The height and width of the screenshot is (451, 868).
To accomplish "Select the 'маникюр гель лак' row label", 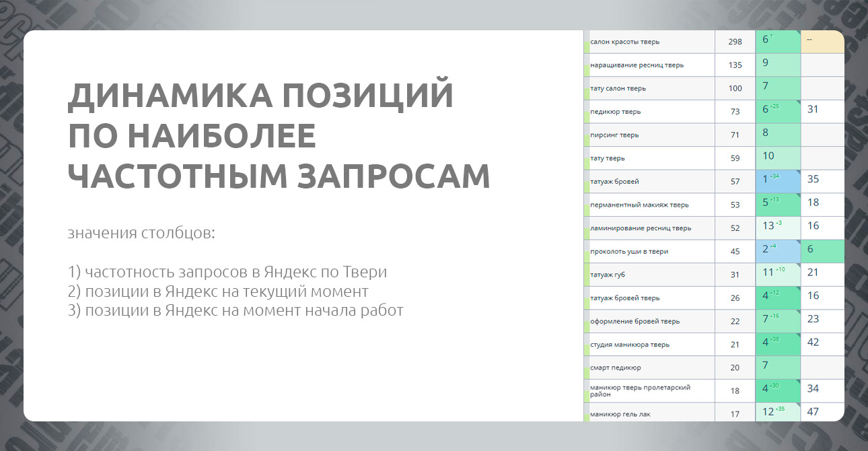I will 620,414.
